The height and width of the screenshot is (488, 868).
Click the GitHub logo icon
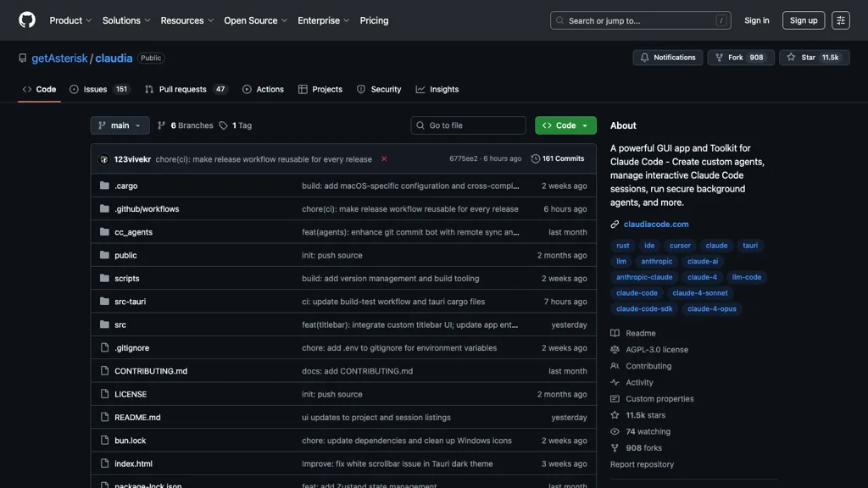tap(26, 20)
